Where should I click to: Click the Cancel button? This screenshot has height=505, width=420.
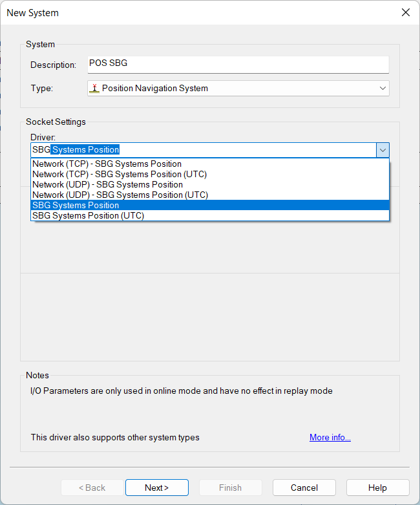point(304,488)
